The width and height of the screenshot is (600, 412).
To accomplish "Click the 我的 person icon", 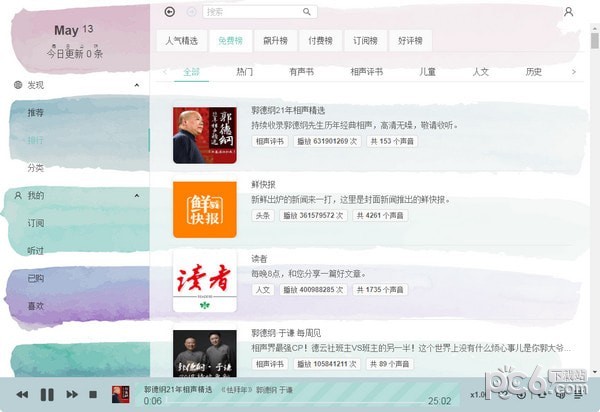I will point(18,195).
